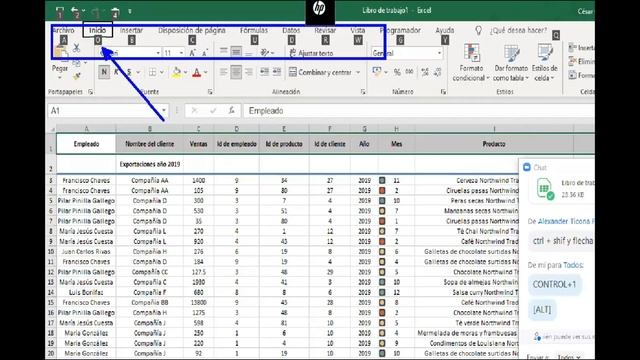Click the Cut scissors icon

click(x=76, y=48)
